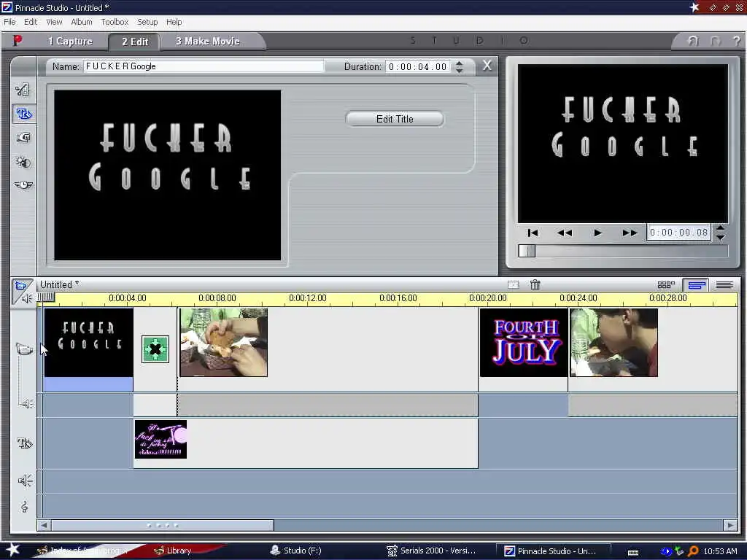Switch to Serials 2000 taskbar window
Image resolution: width=747 pixels, height=560 pixels.
[431, 551]
